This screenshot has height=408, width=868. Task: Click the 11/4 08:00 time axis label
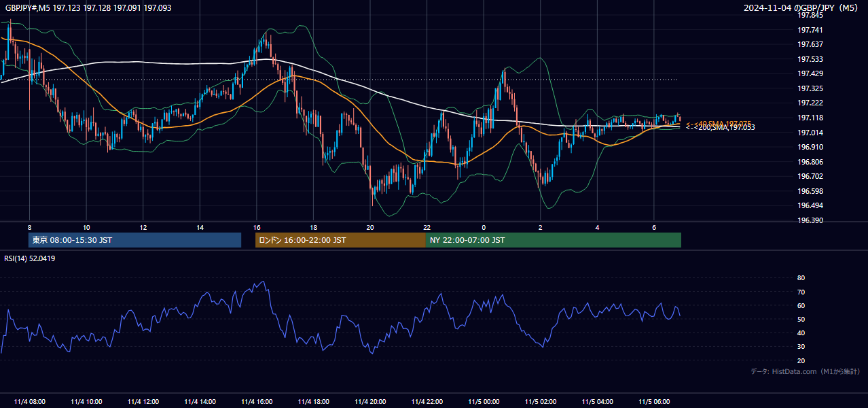tap(29, 401)
